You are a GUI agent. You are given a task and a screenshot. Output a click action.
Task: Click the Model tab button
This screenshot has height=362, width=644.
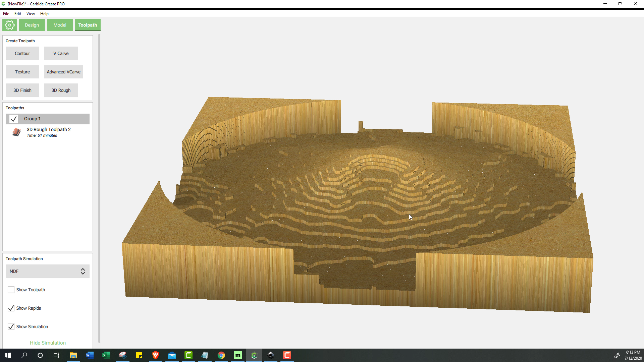59,25
